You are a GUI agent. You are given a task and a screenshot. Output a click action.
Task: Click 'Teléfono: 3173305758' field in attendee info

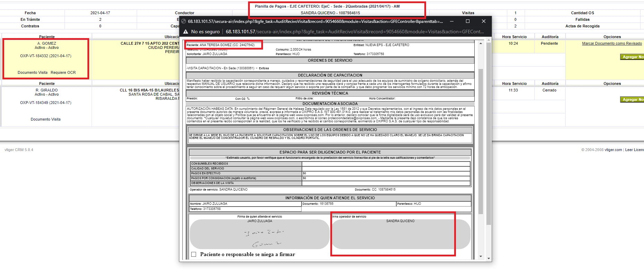(x=245, y=209)
